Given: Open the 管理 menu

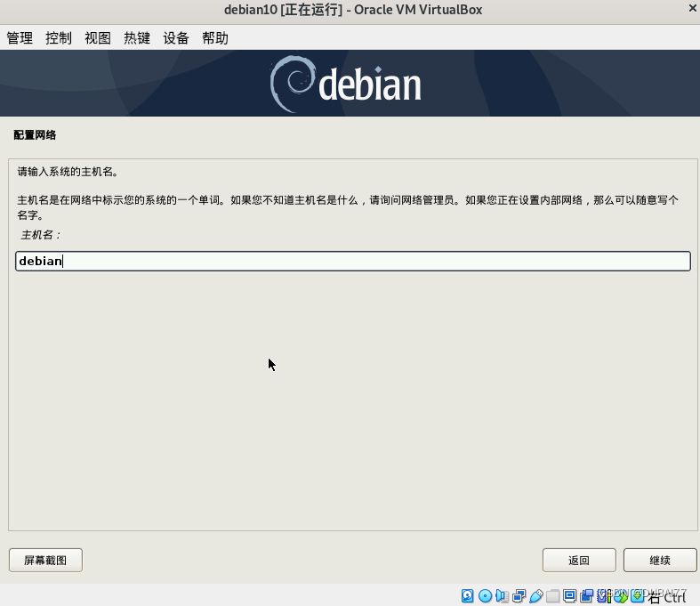Looking at the screenshot, I should click(x=20, y=38).
